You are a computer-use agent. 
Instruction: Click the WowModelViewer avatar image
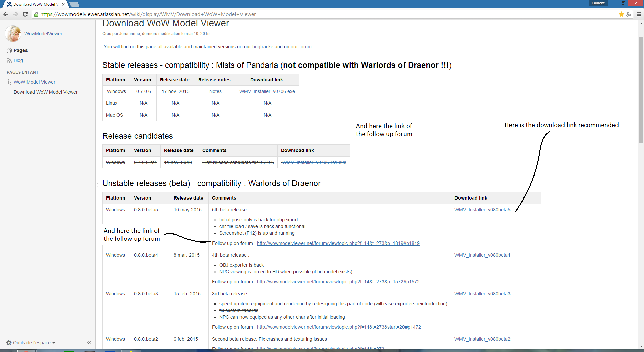click(13, 34)
